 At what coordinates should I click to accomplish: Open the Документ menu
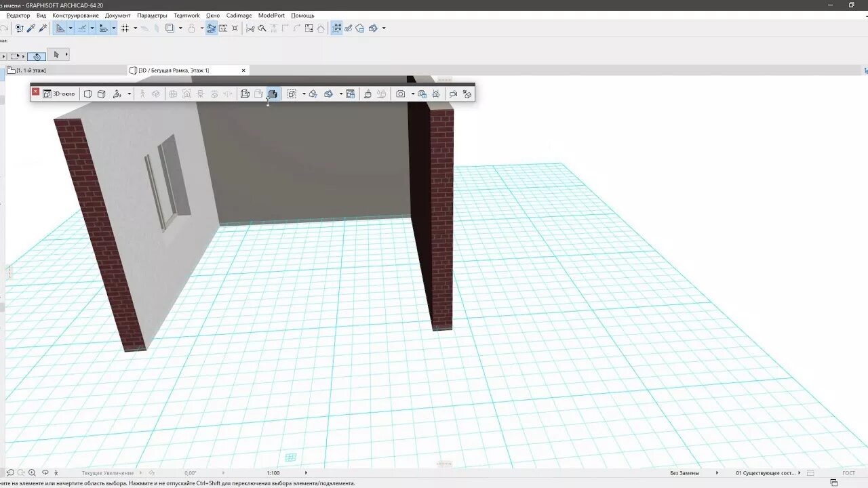[x=118, y=15]
